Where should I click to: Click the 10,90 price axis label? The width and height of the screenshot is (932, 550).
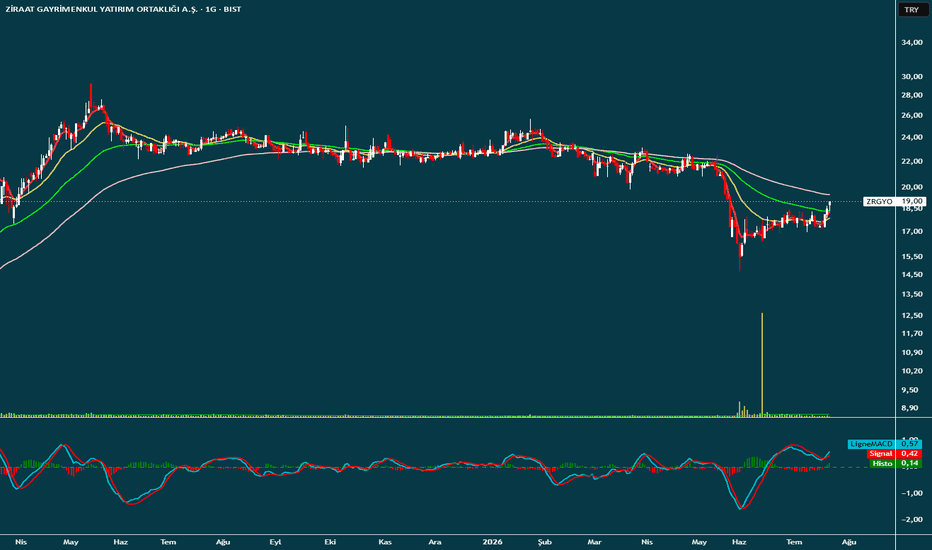pyautogui.click(x=912, y=352)
